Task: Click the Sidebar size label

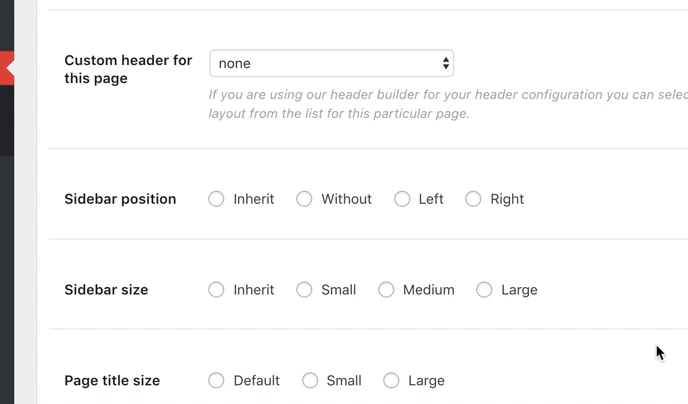Action: (106, 290)
